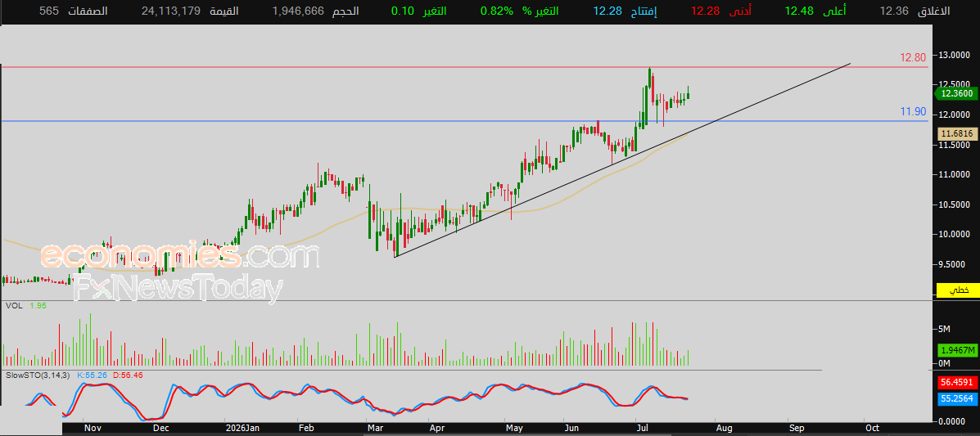Image resolution: width=980 pixels, height=436 pixels.
Task: Click the Mar label on time axis
Action: (376, 429)
